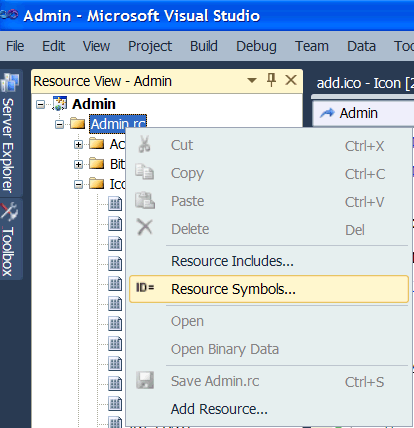Click the Cut entry in context menu
Screen dimensions: 414x428
(269, 145)
